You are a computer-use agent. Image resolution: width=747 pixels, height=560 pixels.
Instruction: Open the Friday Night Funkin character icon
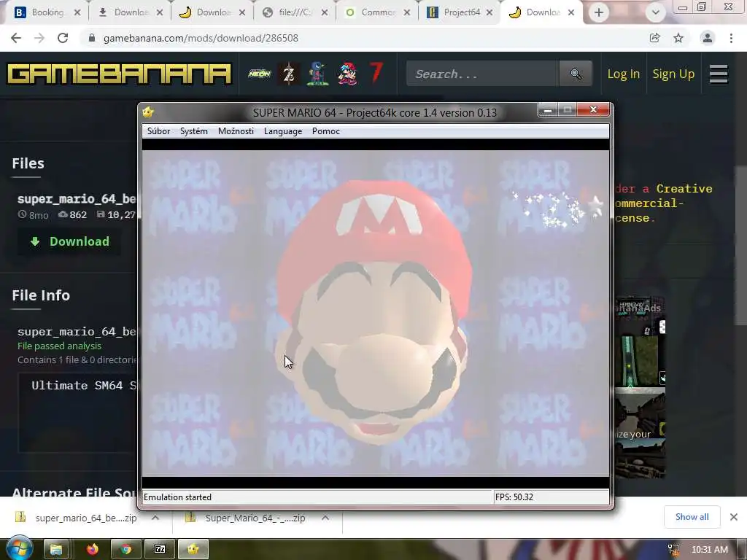pos(347,74)
